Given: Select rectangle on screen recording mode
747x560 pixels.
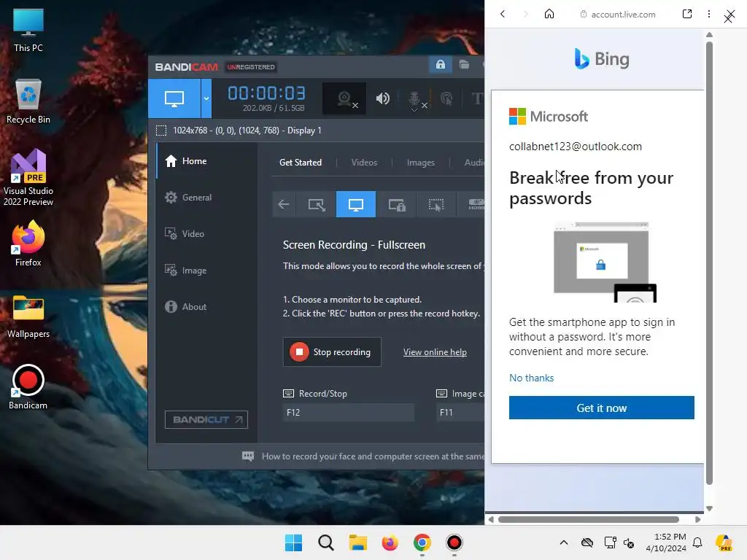Looking at the screenshot, I should pos(317,204).
